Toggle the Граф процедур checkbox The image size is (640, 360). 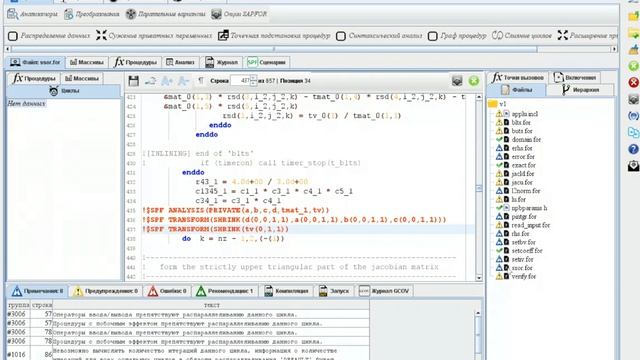pos(433,36)
